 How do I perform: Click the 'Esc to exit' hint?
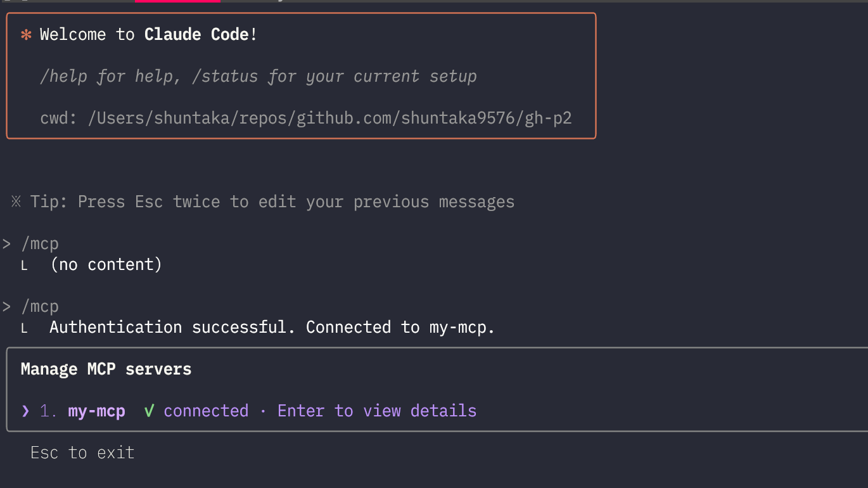coord(82,453)
